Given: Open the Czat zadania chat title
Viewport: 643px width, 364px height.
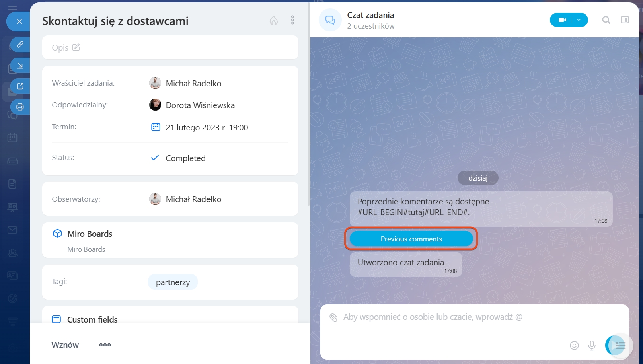Looking at the screenshot, I should click(370, 15).
